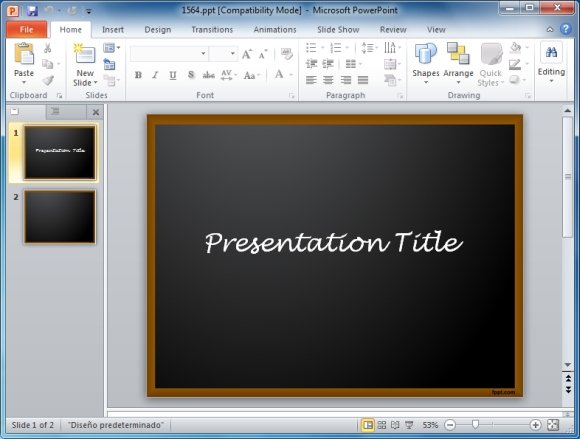
Task: Click the Paste clipboard icon
Action: [x=24, y=54]
